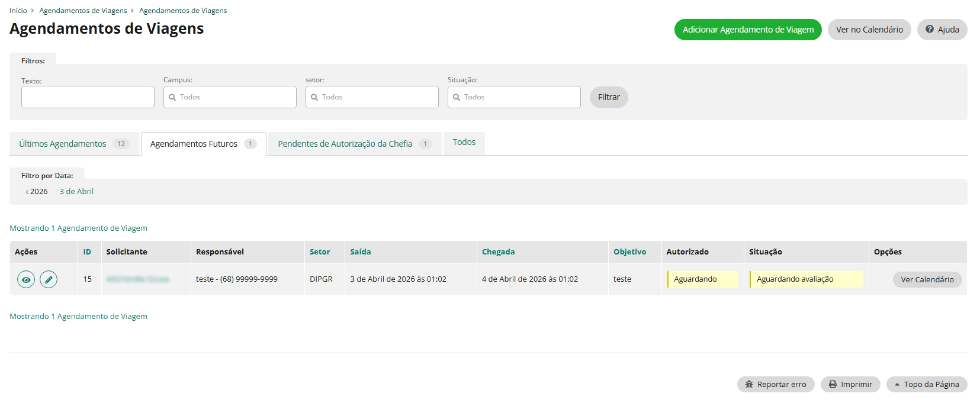Click the Início breadcrumb link
The width and height of the screenshot is (980, 403).
tap(18, 11)
